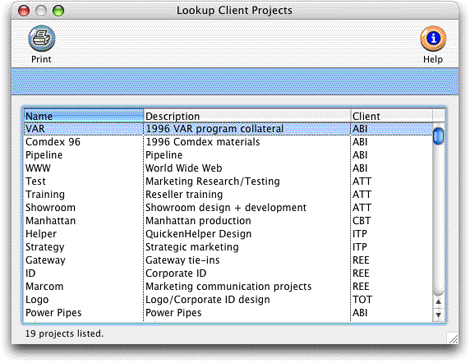Open Help with the info icon

tap(433, 39)
